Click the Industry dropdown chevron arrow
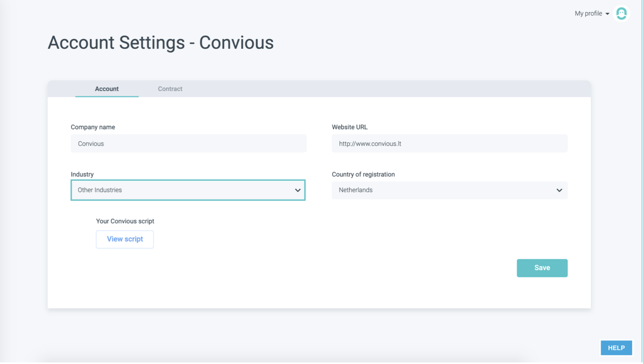 pos(298,190)
